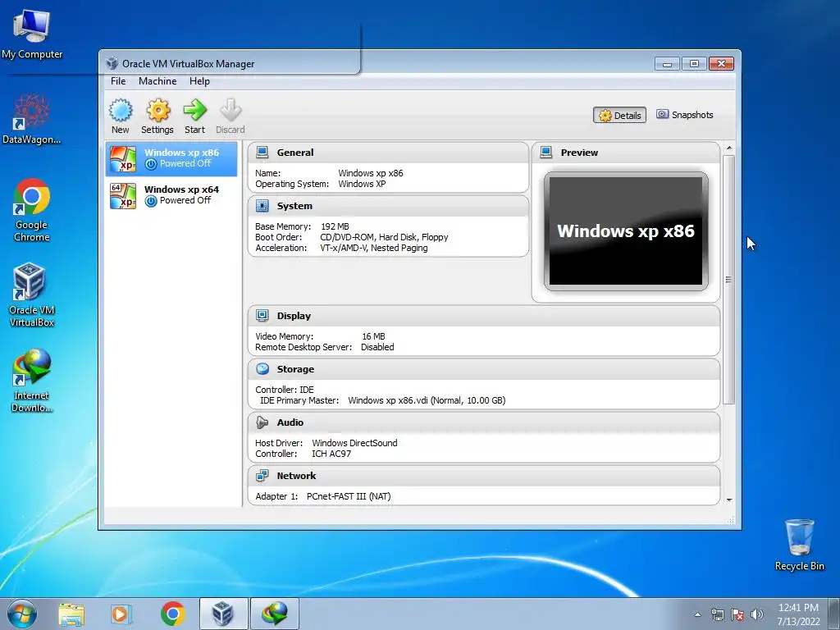Click 'ICH AC97' audio controller text
Viewport: 840px width, 630px height.
click(x=331, y=454)
